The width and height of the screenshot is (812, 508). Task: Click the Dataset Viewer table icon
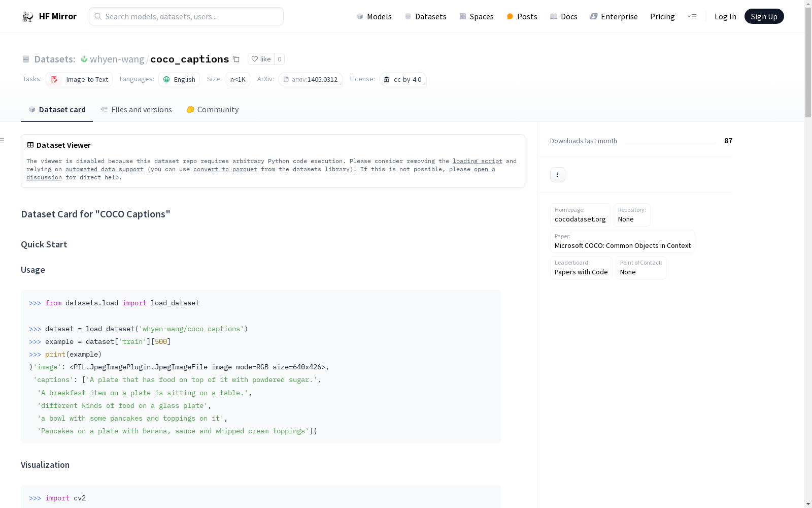30,145
